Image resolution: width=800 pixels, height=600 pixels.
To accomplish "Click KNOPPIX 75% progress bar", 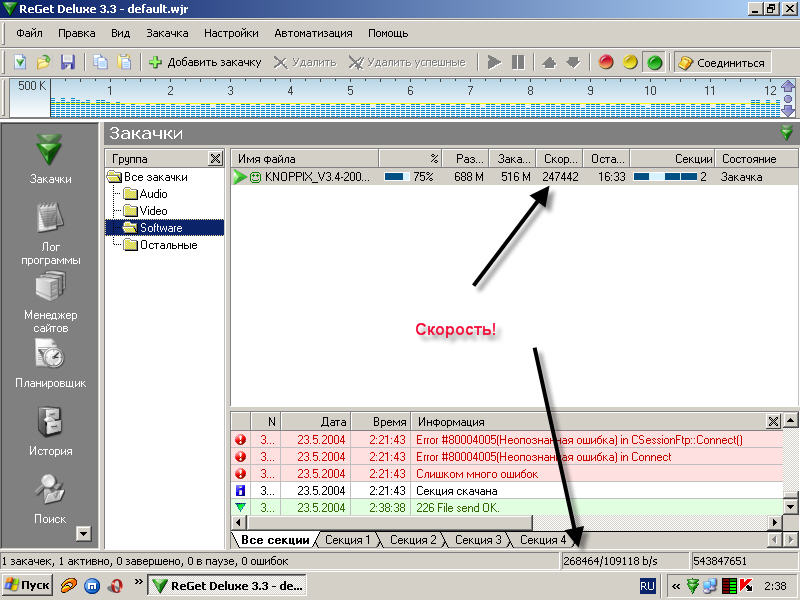I will pos(396,177).
